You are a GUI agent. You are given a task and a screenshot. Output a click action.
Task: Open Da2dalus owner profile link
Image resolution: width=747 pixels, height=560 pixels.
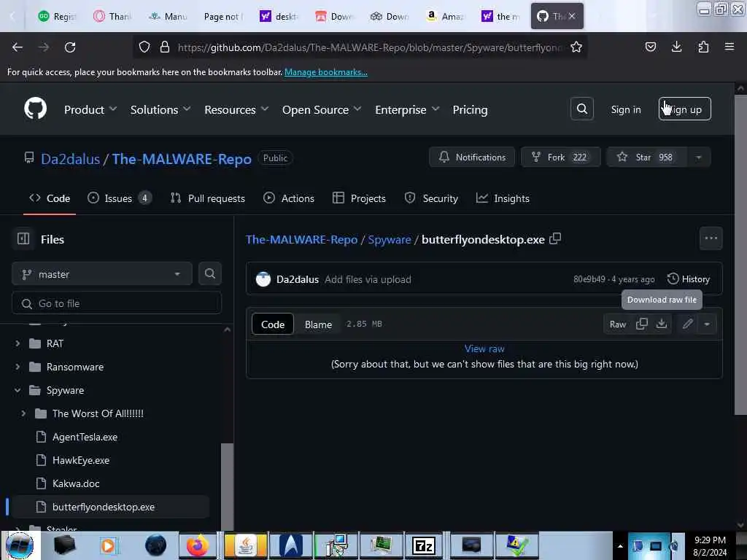coord(71,158)
